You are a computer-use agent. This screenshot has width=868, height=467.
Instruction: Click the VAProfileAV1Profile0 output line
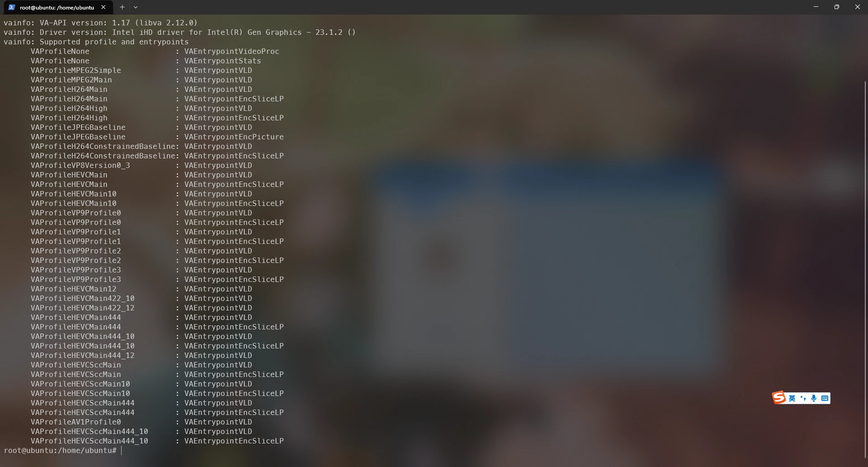[142, 422]
